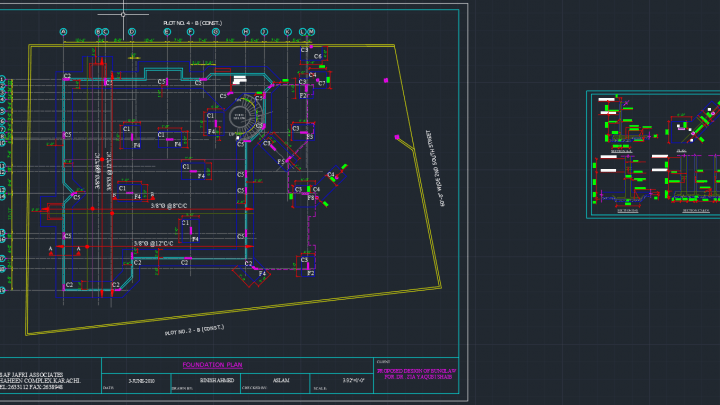Select the F3 footing label
The width and height of the screenshot is (720, 405).
coord(310,137)
